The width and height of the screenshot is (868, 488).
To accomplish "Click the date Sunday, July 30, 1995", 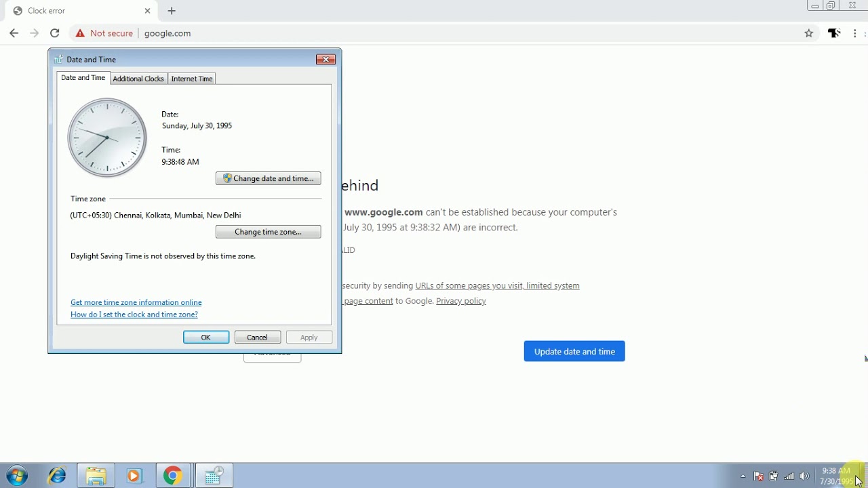I will click(x=197, y=126).
